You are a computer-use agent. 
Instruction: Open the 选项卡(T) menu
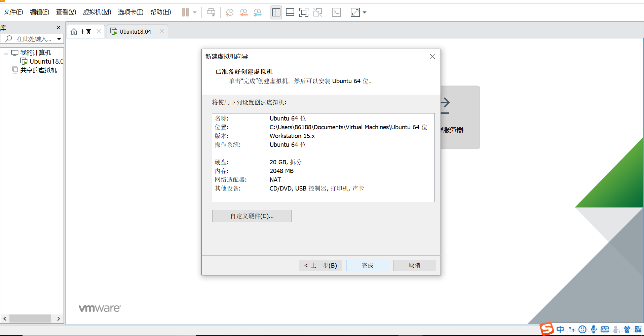(x=130, y=12)
